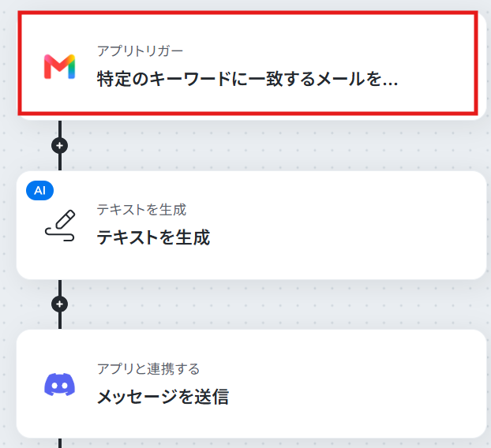Click the アプリと連携する label
This screenshot has width=491, height=448.
148,369
